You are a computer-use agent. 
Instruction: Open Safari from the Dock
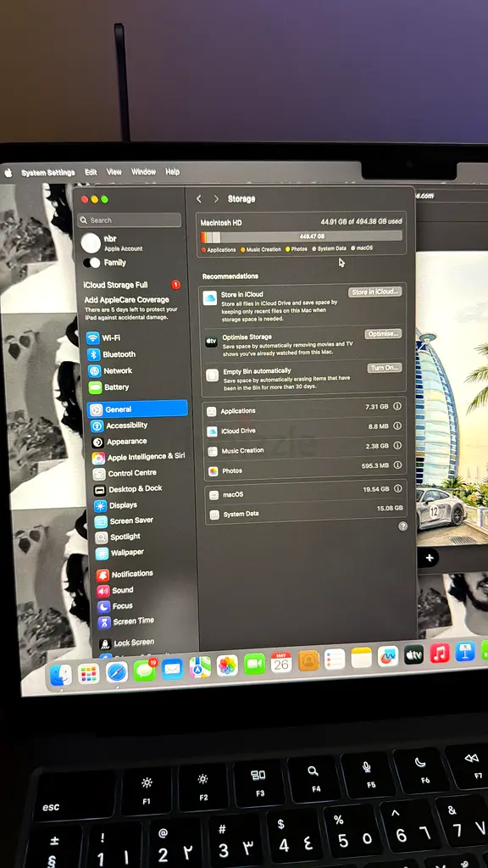pyautogui.click(x=117, y=671)
